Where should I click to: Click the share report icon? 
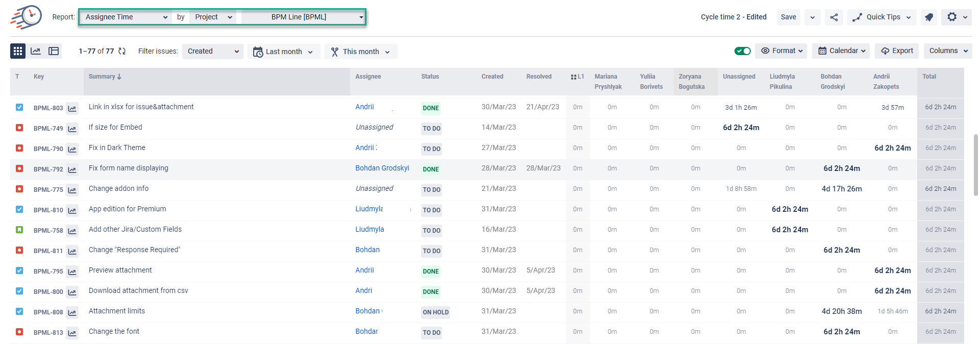[x=834, y=17]
